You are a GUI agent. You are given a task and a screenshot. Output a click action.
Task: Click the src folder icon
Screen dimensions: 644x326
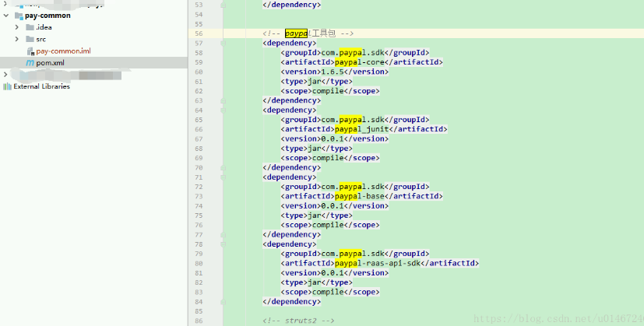point(30,40)
